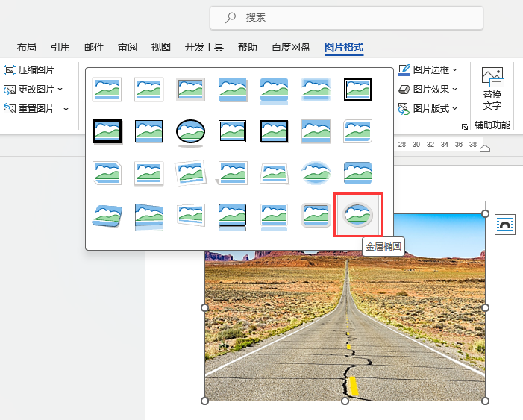
Task: Pick the soft edge oval picture style
Action: pos(316,173)
